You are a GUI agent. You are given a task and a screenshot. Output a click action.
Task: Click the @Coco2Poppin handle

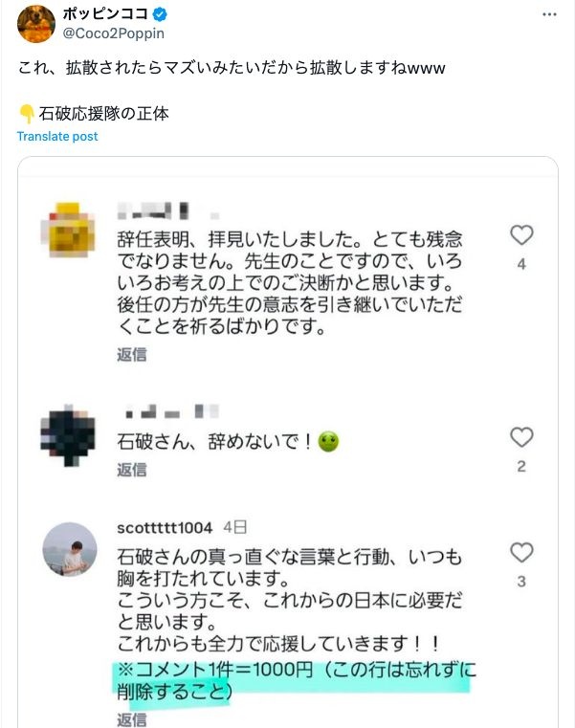(x=114, y=34)
